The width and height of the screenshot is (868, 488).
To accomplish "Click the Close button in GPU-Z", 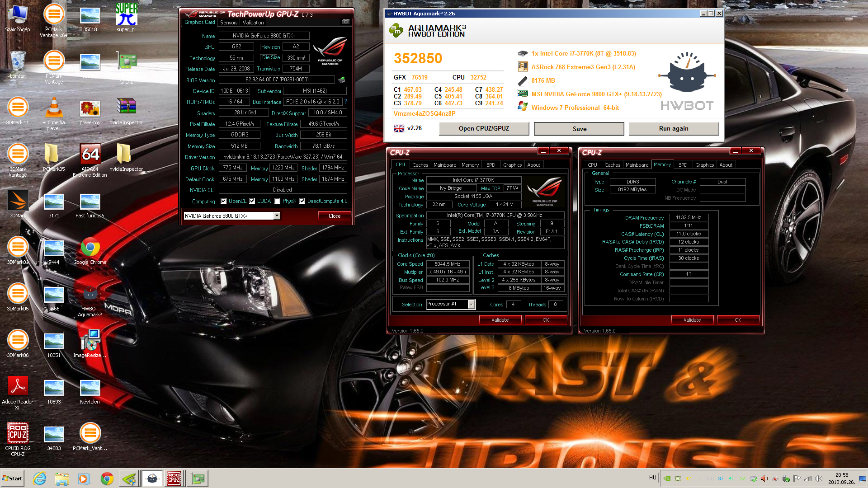I will click(x=335, y=216).
